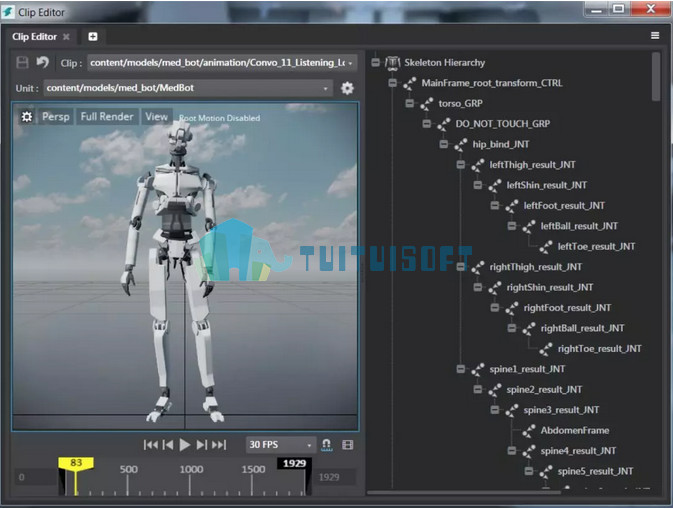Image resolution: width=673 pixels, height=509 pixels.
Task: Toggle the magnet snapping icon
Action: coord(327,445)
